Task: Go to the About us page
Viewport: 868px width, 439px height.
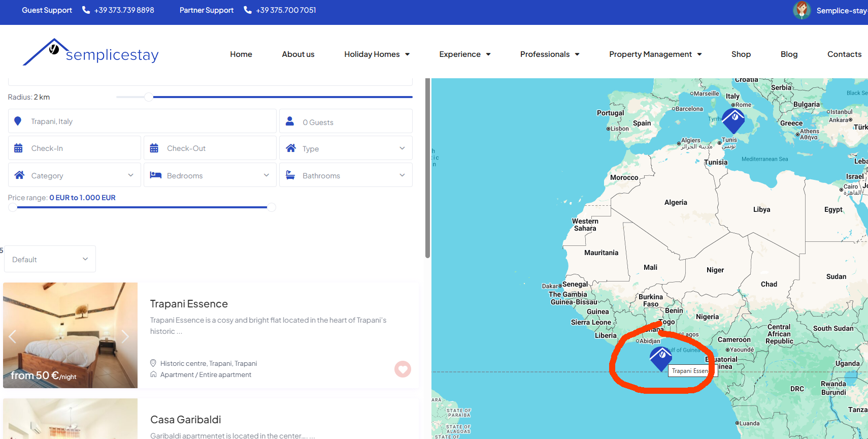Action: click(298, 54)
